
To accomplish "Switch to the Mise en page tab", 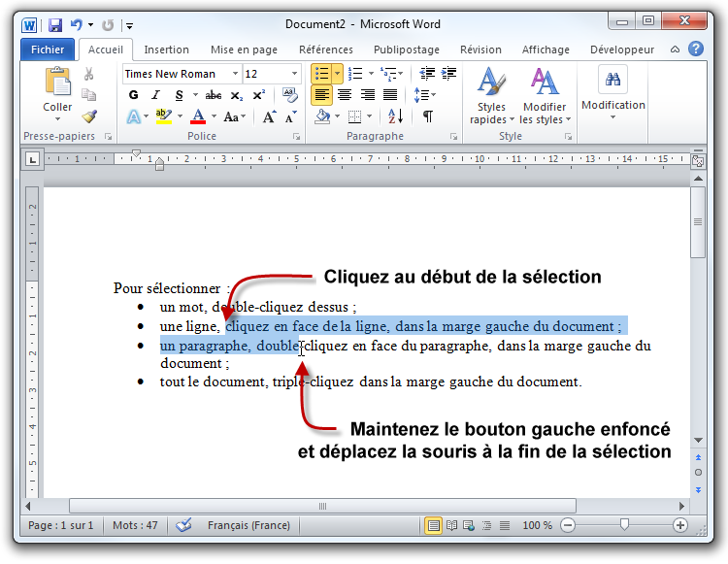I will click(x=244, y=50).
